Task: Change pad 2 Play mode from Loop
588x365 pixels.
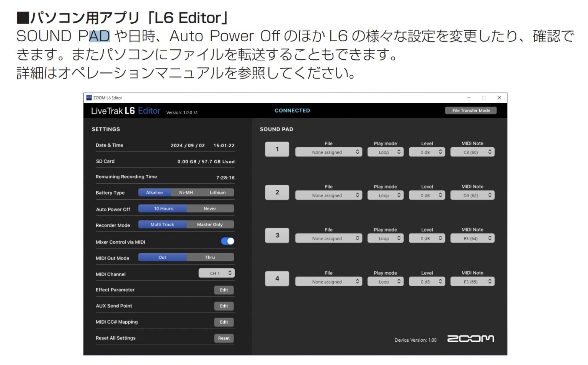Action: coord(385,195)
